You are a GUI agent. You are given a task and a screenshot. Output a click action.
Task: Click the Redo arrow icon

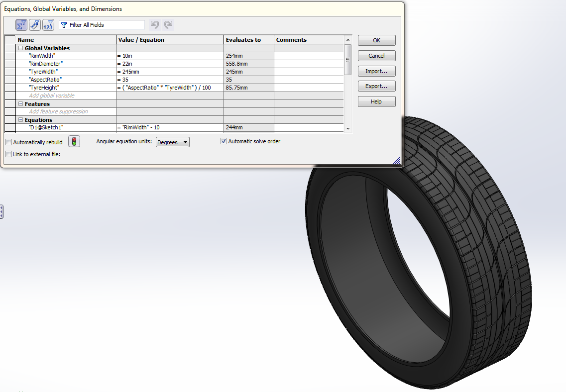168,24
